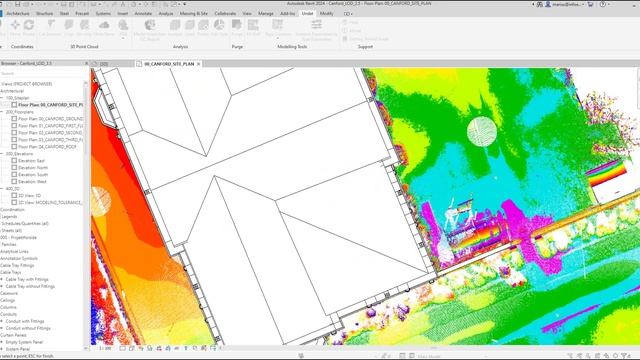Open the Annotate ribbon tab

(143, 13)
